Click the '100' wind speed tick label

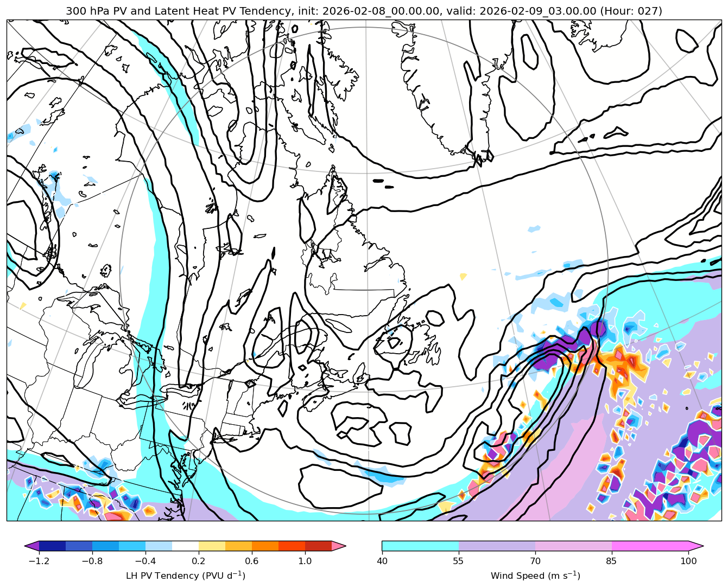pyautogui.click(x=688, y=561)
